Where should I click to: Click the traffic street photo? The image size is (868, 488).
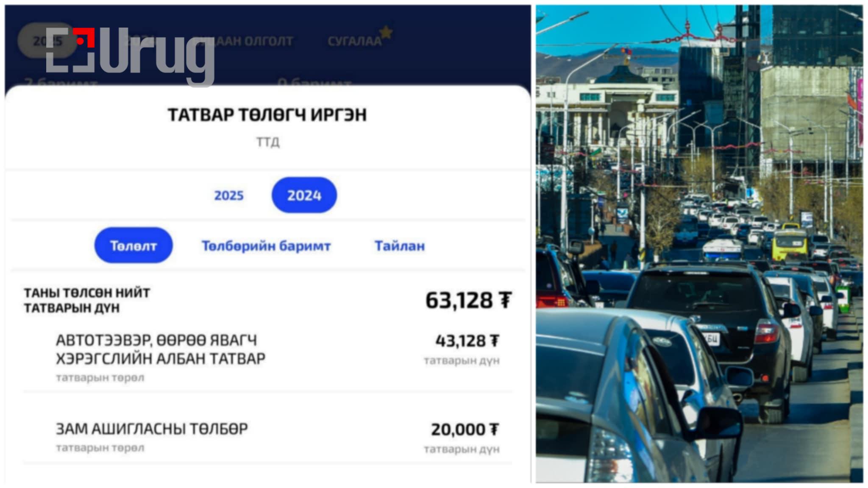point(699,244)
